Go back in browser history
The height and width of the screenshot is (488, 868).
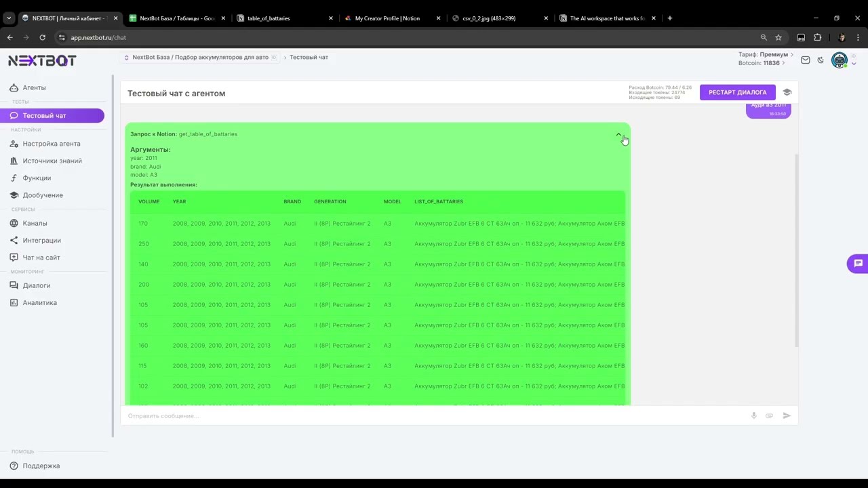(x=9, y=37)
